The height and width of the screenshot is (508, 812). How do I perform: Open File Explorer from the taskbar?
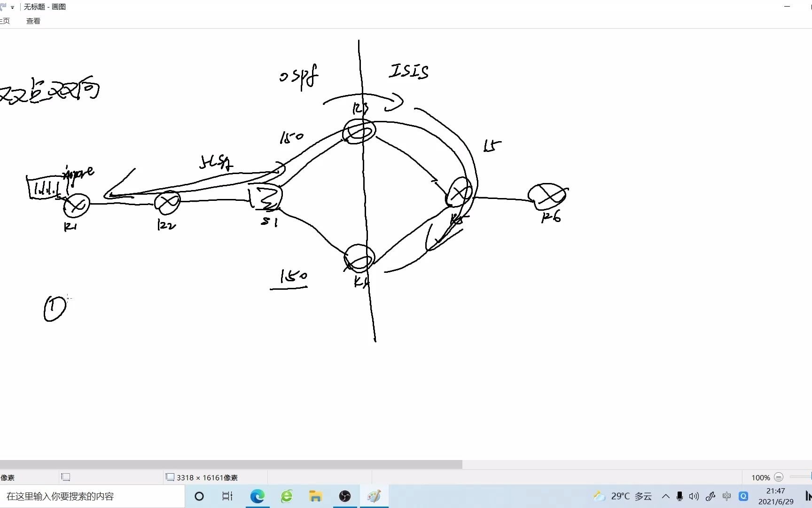[x=315, y=496]
